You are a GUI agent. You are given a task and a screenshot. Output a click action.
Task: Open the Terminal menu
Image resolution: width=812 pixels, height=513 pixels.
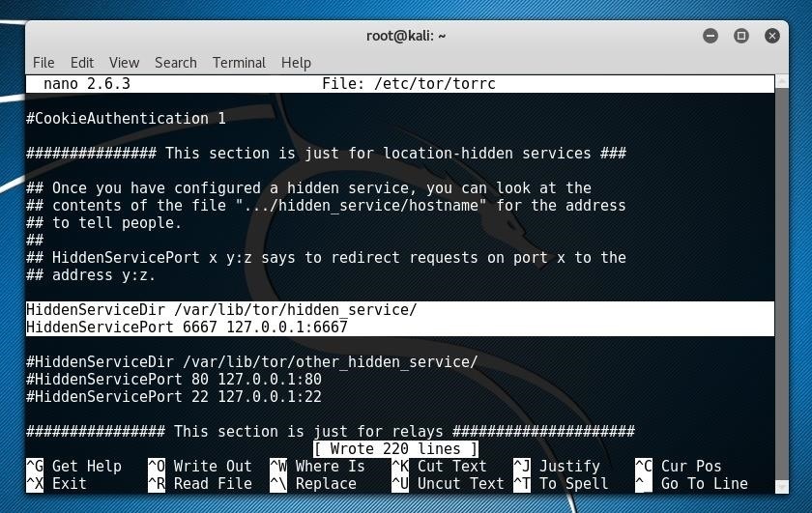(x=239, y=63)
